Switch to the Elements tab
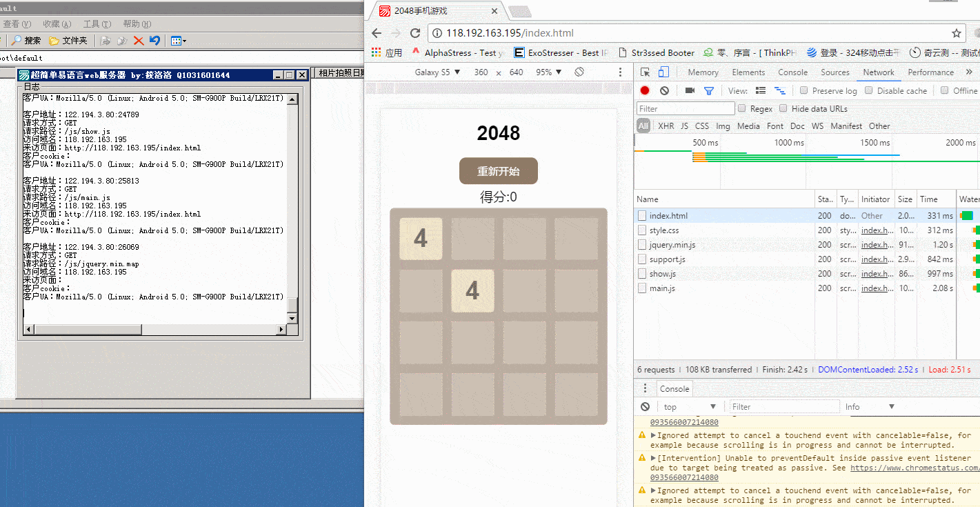Screen dimensions: 980x507 coord(748,72)
